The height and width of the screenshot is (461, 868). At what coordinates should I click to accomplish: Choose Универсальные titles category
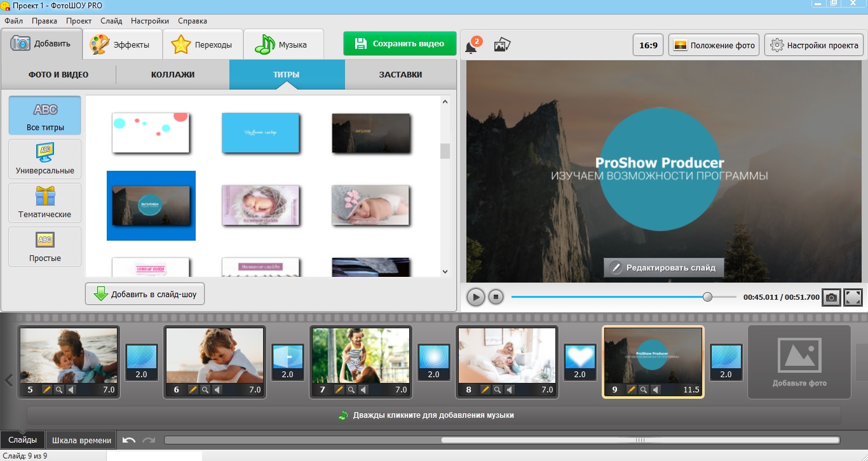tap(45, 159)
